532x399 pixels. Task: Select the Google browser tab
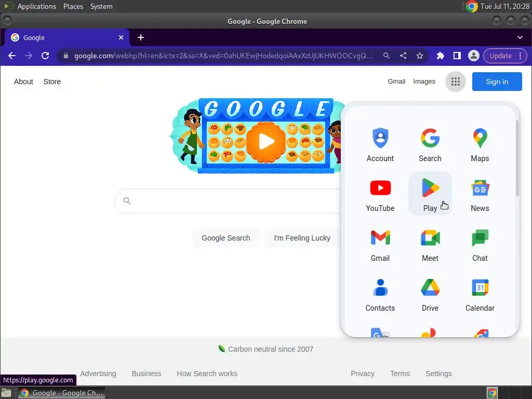coord(67,37)
